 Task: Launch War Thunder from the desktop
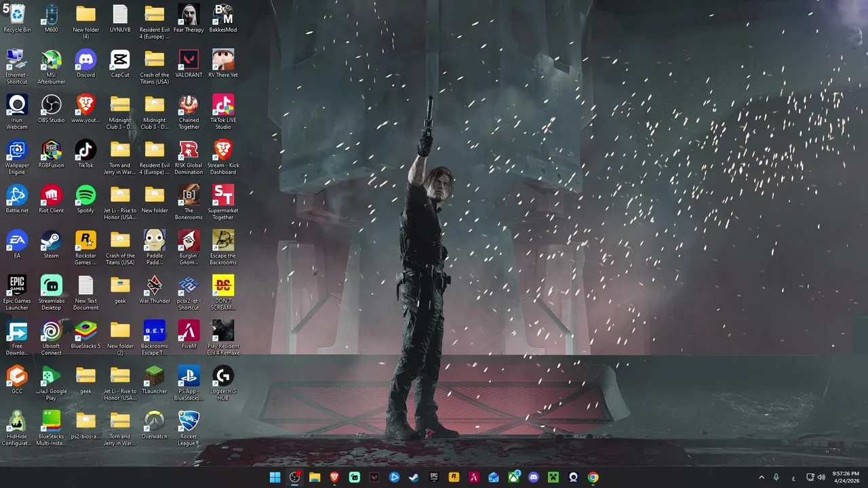(155, 290)
